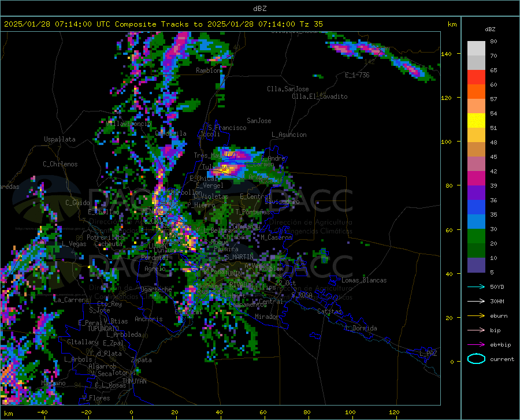Select the purple swatch in the dBZ scale
Image resolution: width=520 pixels, height=420 pixels.
[x=476, y=193]
